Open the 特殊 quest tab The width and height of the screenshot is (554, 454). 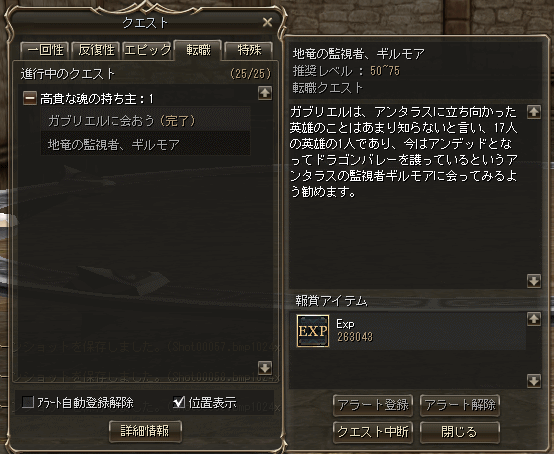(249, 50)
